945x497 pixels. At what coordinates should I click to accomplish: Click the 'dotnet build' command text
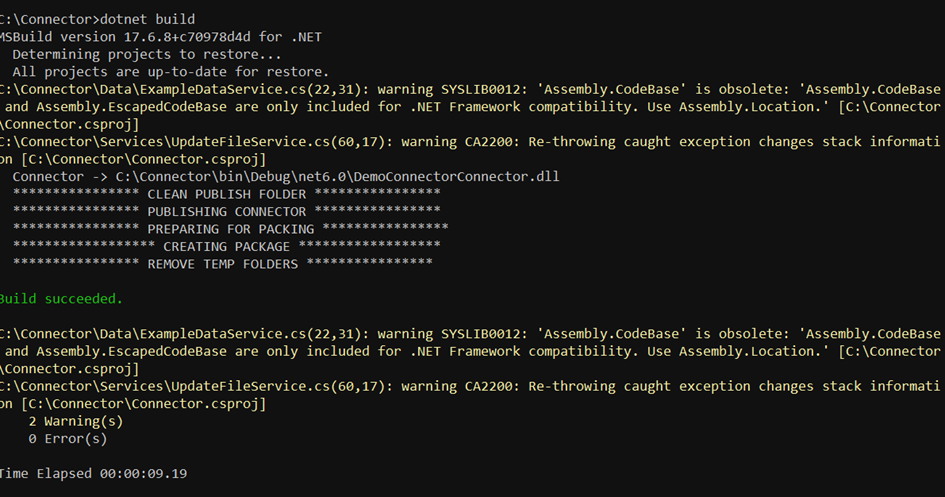pos(147,19)
